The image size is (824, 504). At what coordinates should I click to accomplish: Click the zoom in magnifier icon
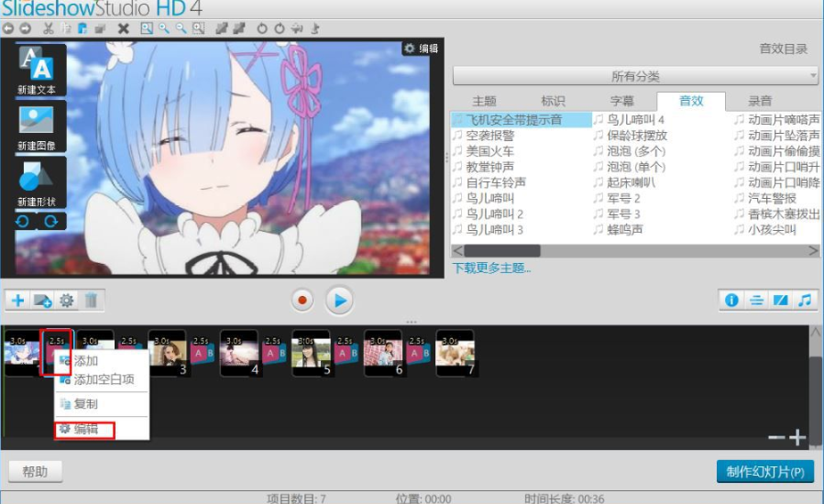164,28
